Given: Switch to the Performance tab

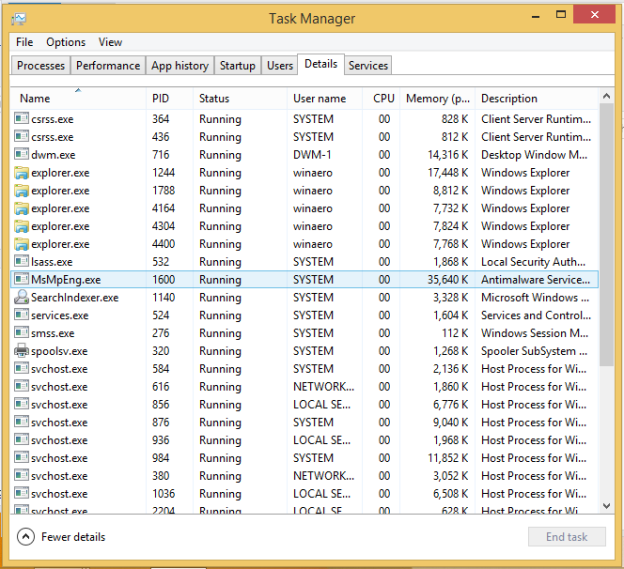Looking at the screenshot, I should [108, 65].
